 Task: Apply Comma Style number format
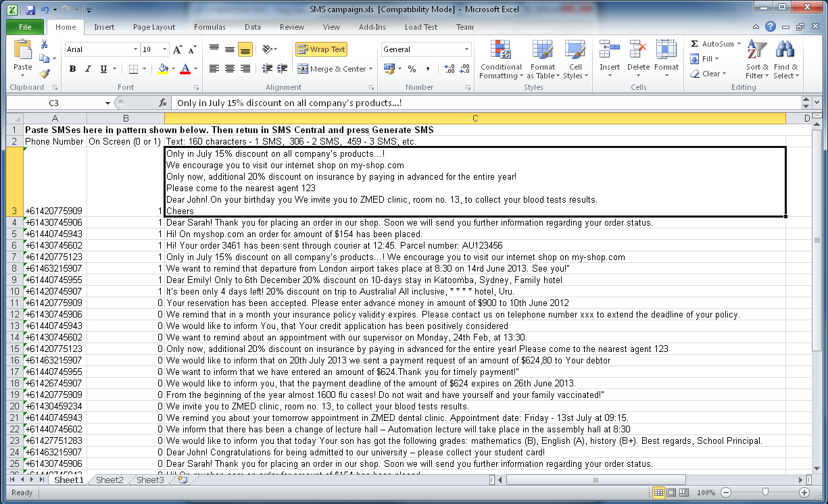(429, 69)
